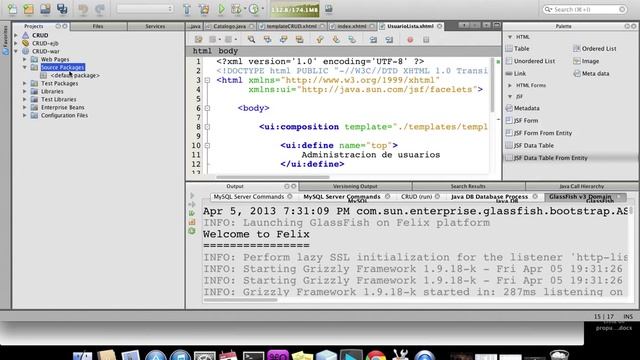This screenshot has height=360, width=640.
Task: Switch to the Files tab
Action: click(x=98, y=26)
